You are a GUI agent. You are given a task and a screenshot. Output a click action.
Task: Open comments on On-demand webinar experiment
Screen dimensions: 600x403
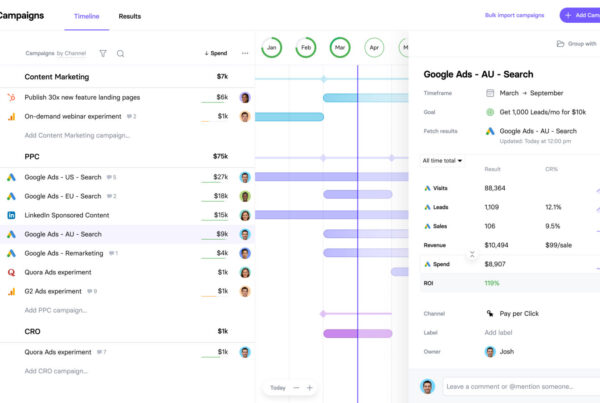[131, 116]
